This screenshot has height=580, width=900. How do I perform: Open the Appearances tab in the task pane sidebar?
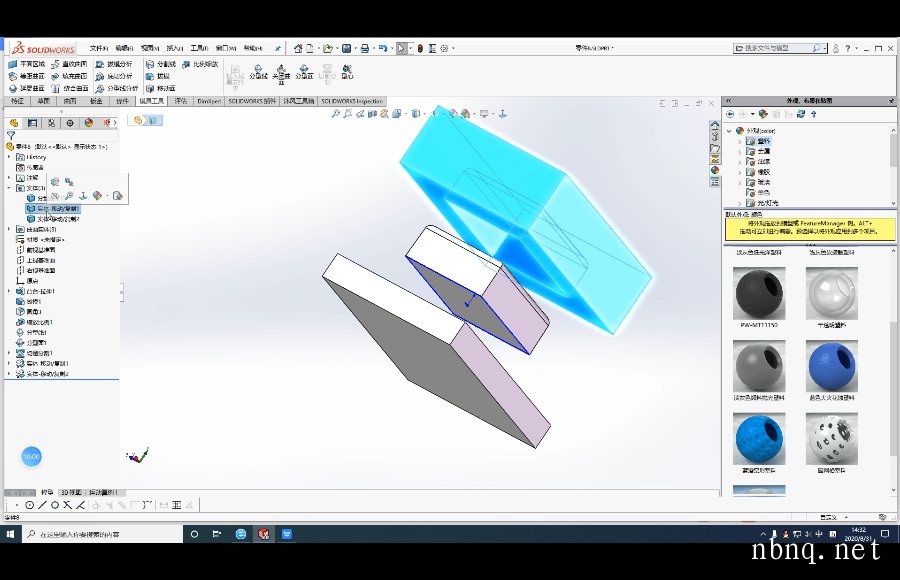coord(715,170)
